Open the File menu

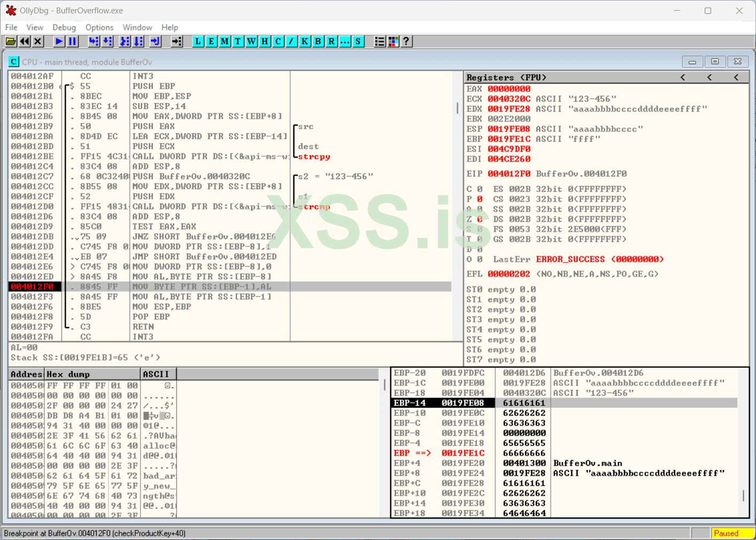(11, 27)
